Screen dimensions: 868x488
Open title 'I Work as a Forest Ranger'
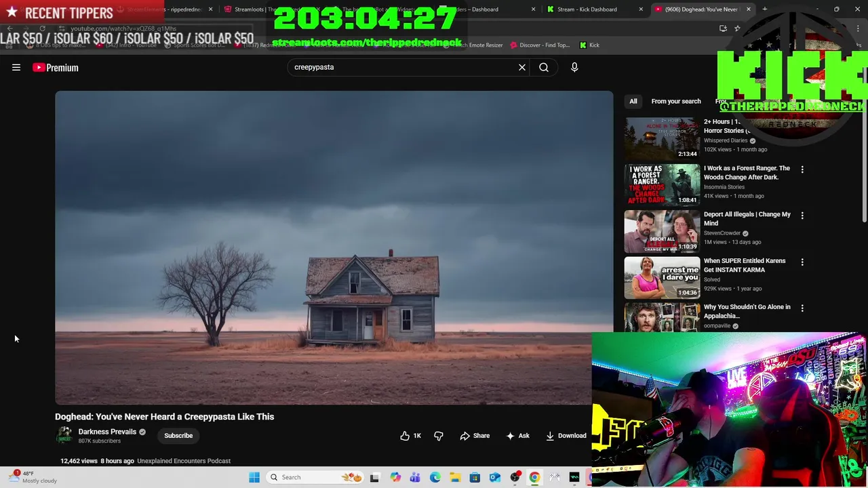747,173
